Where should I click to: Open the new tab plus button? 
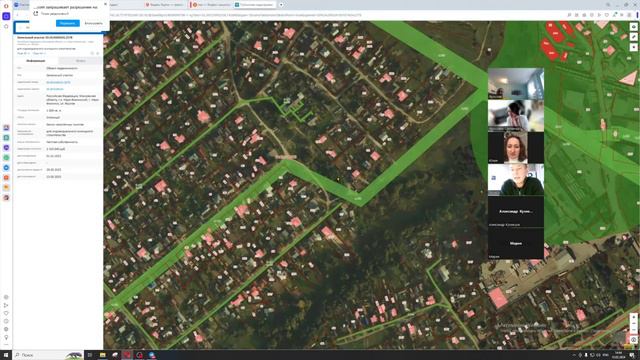(281, 5)
